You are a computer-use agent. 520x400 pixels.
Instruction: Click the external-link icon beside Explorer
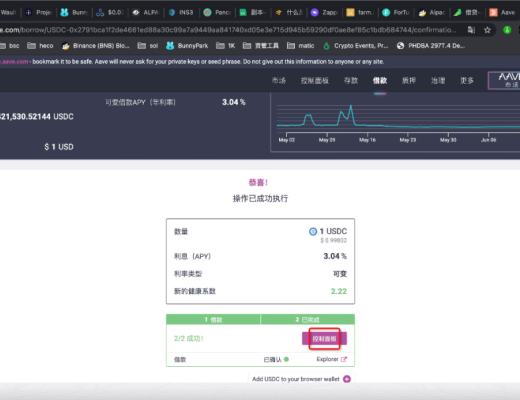[x=344, y=359]
